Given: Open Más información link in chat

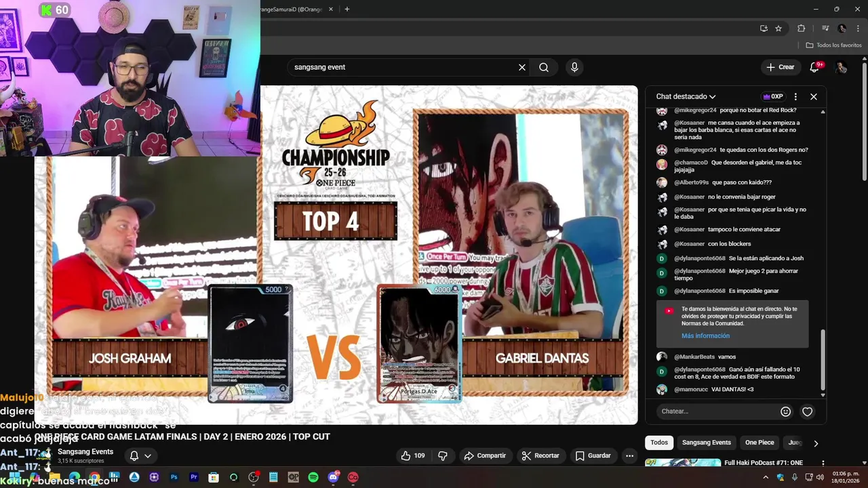Looking at the screenshot, I should click(705, 335).
